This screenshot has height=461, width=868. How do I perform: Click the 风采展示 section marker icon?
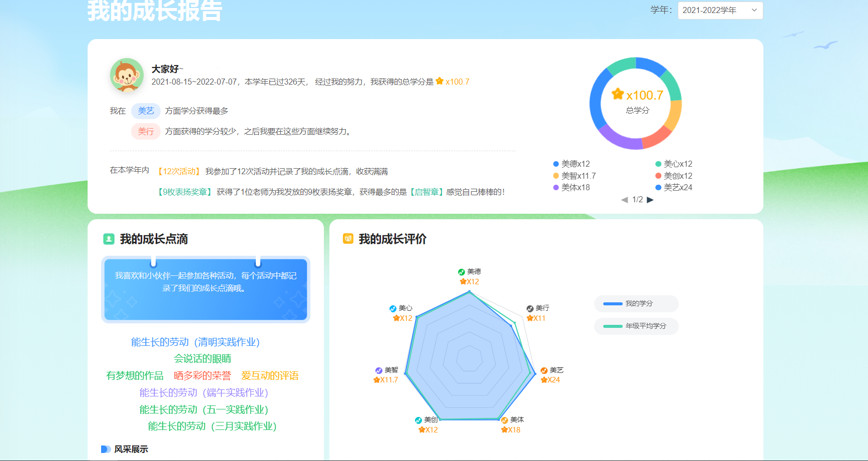(x=106, y=449)
